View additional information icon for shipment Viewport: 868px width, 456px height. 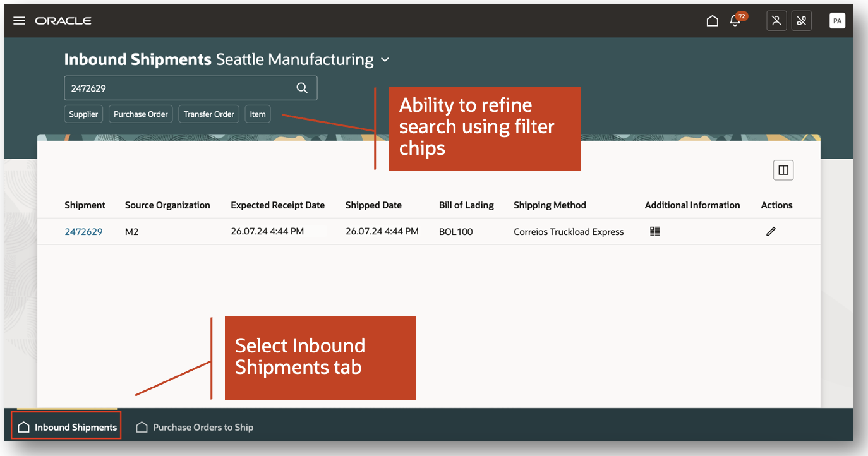pos(654,232)
